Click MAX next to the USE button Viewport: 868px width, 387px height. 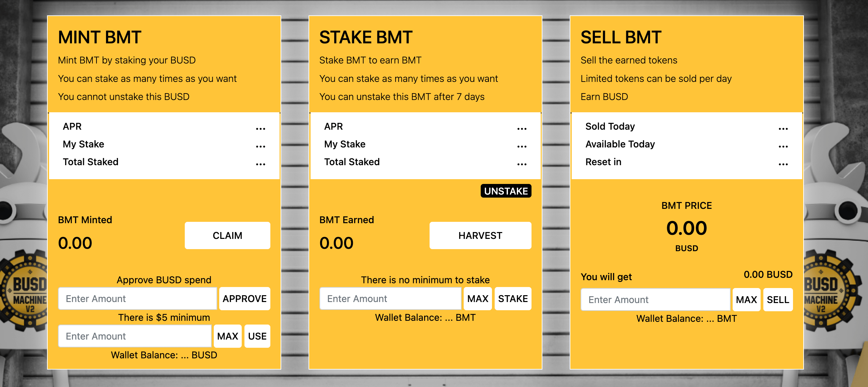(x=227, y=336)
